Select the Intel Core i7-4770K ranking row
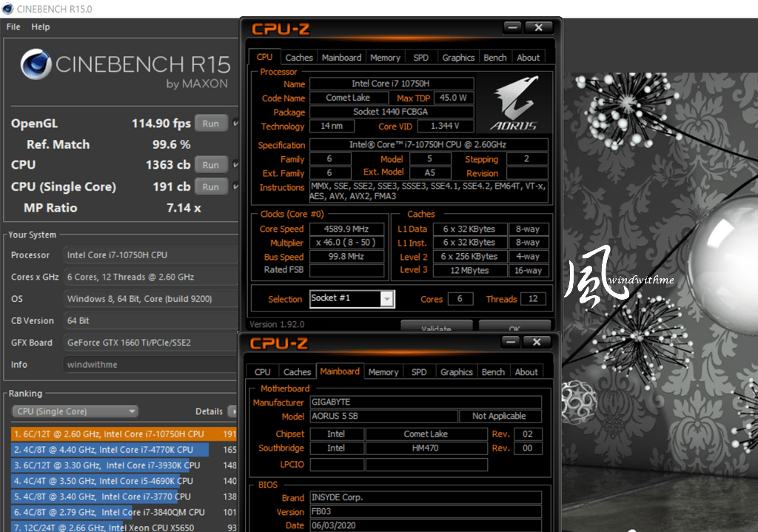 click(x=124, y=449)
